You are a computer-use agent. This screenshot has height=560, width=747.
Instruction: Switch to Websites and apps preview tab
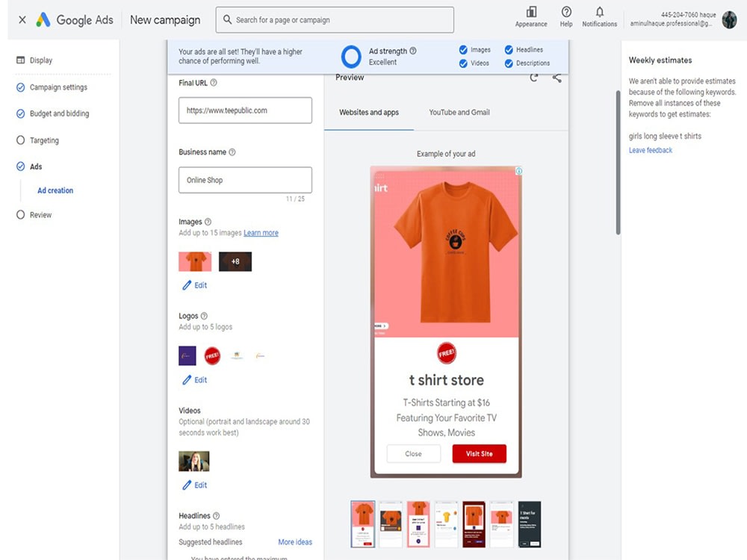click(x=369, y=113)
